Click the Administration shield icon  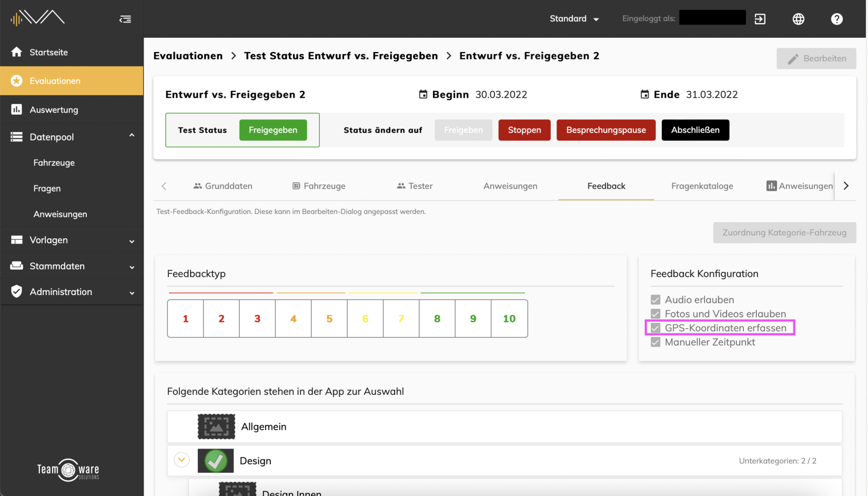coord(17,291)
